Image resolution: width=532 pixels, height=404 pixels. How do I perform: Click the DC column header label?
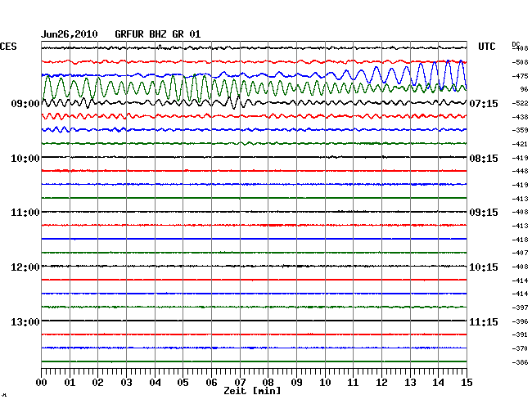[516, 44]
